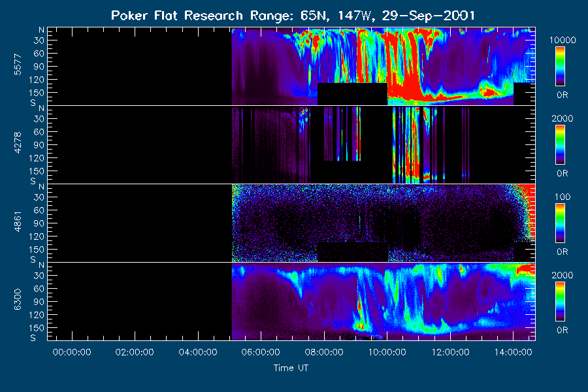Click the 14:00:00 time tick label
Screen dimensions: 588x392
pyautogui.click(x=514, y=352)
